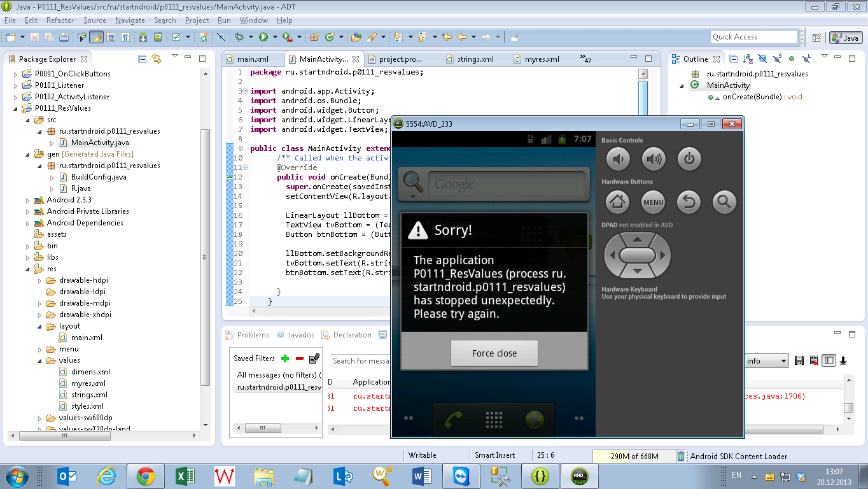Screen dimensions: 868x489
Task: Open the Navigate menu
Action: click(x=130, y=20)
